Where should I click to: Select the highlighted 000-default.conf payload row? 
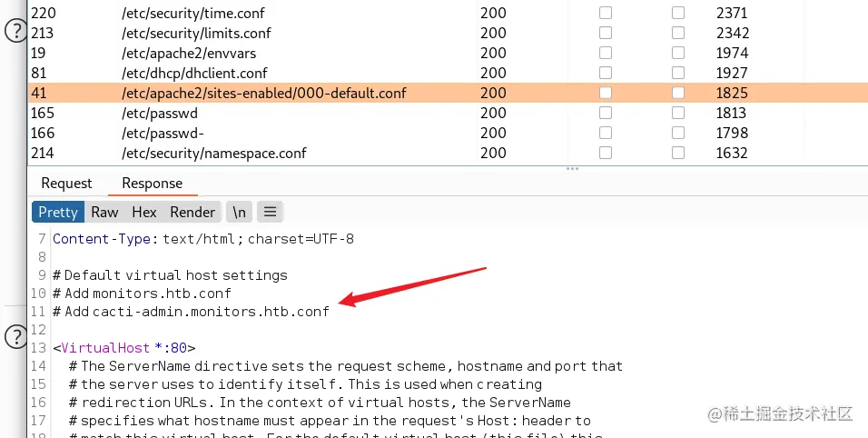pyautogui.click(x=448, y=93)
